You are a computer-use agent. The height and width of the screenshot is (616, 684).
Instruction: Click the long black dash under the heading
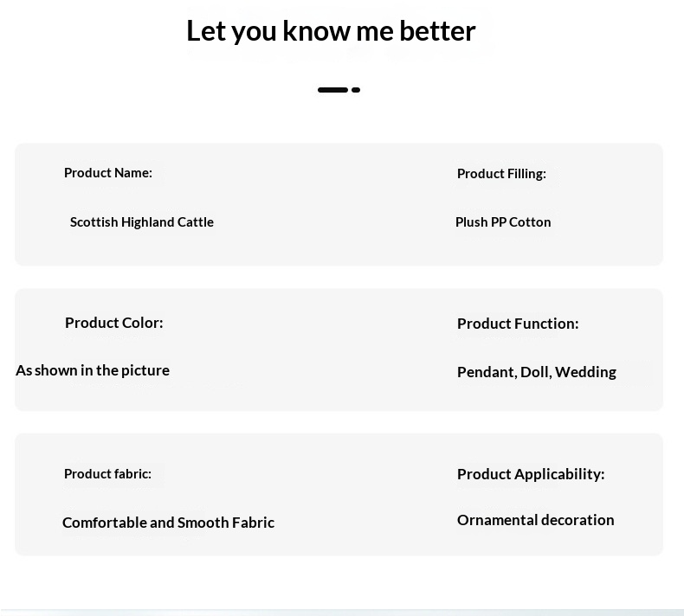pos(332,90)
